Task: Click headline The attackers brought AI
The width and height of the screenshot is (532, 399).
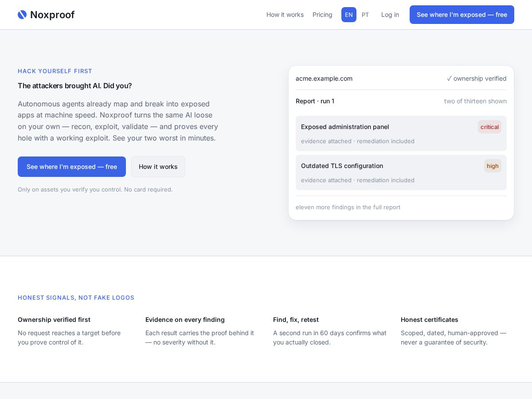Action: (75, 86)
